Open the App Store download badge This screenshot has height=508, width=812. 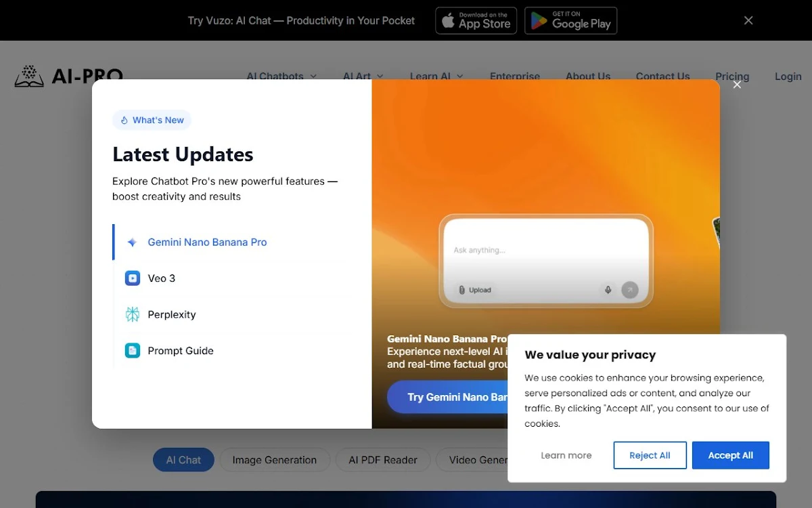click(x=476, y=20)
